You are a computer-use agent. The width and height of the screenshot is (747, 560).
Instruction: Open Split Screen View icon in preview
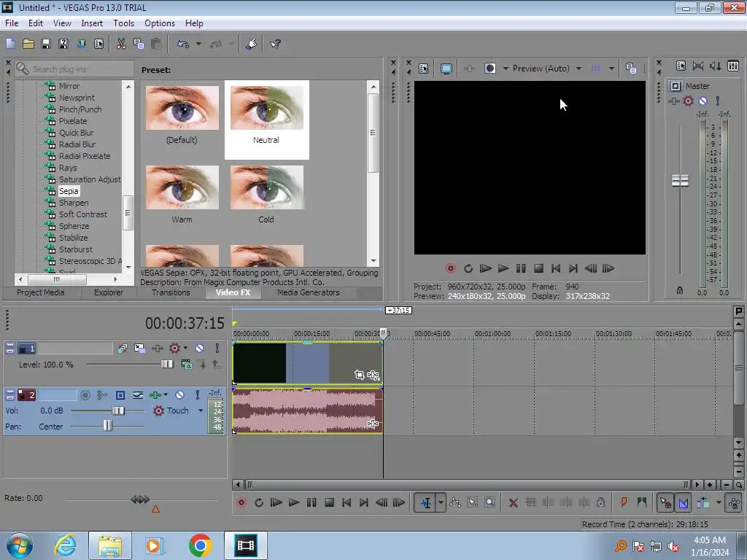[489, 69]
